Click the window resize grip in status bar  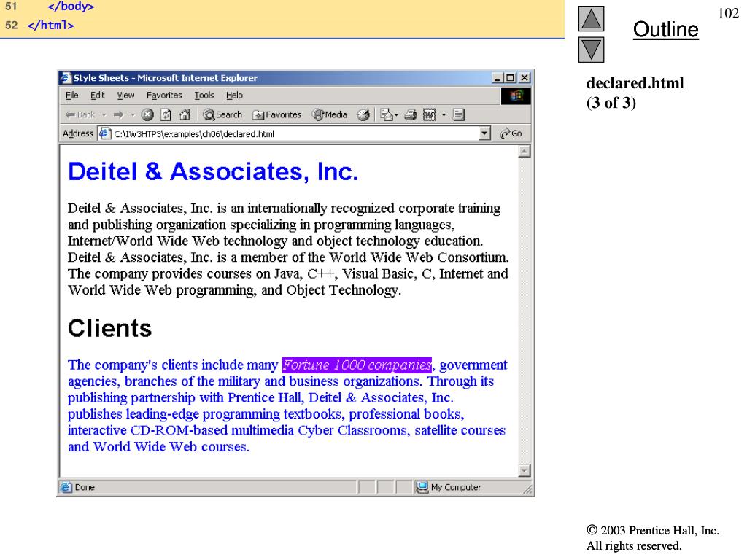point(527,489)
